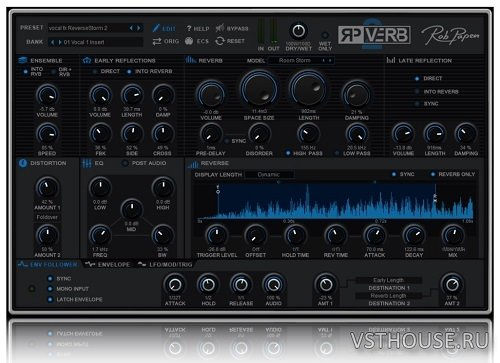Click the Dry/Wet knob
This screenshot has width=500, height=363.
click(x=298, y=31)
